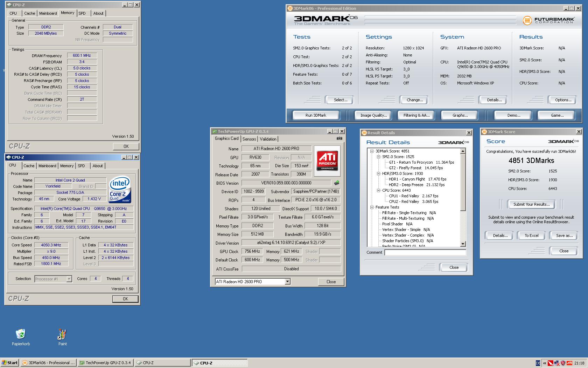Collapse the Feature Tests tree node

click(x=372, y=207)
